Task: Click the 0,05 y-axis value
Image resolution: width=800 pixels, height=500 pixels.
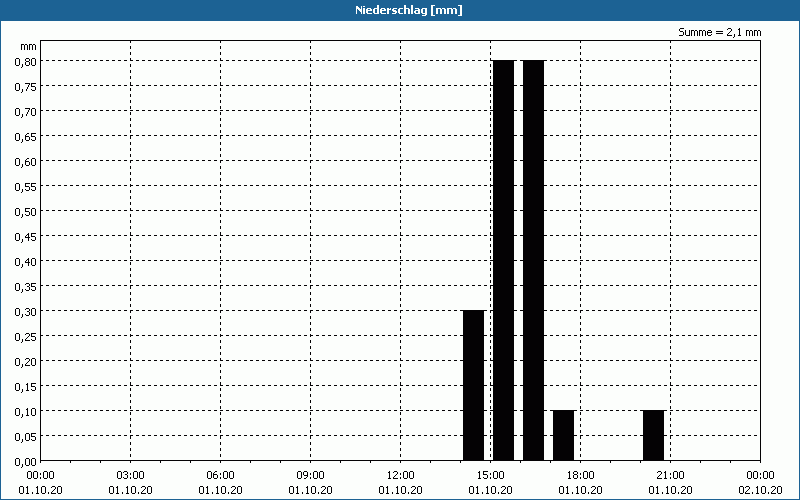Action: [26, 436]
